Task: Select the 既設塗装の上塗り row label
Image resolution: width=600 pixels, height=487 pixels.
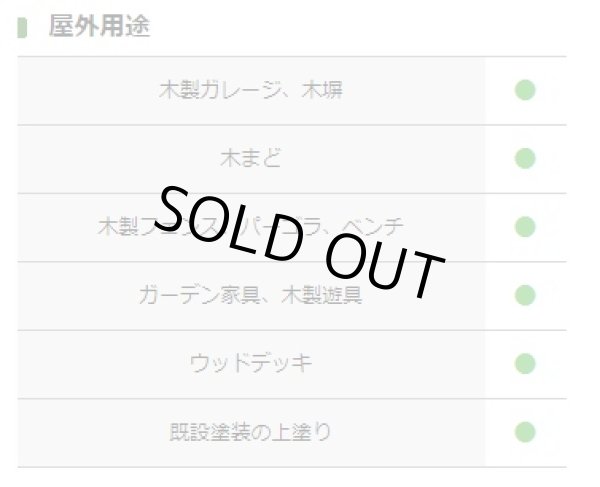Action: tap(251, 432)
